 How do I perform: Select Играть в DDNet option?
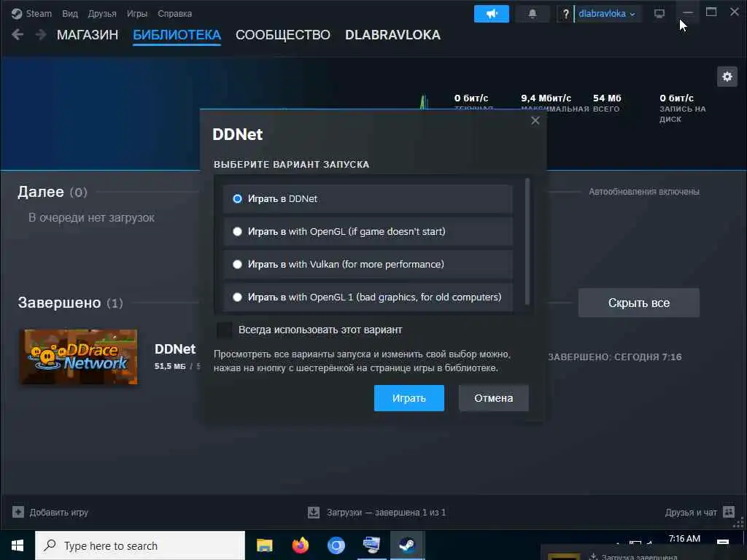click(368, 198)
